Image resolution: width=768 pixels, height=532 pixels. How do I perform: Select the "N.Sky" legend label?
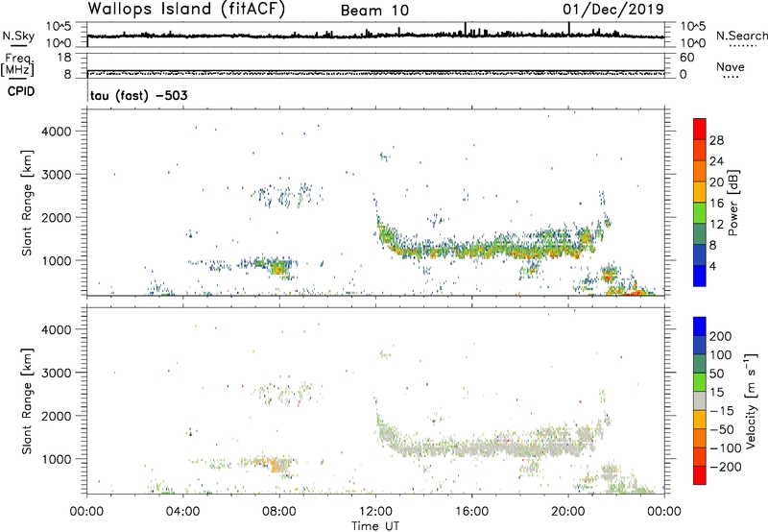18,36
